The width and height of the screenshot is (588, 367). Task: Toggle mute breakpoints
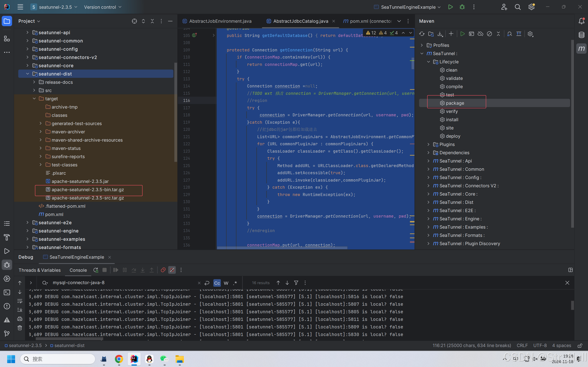[x=172, y=270]
